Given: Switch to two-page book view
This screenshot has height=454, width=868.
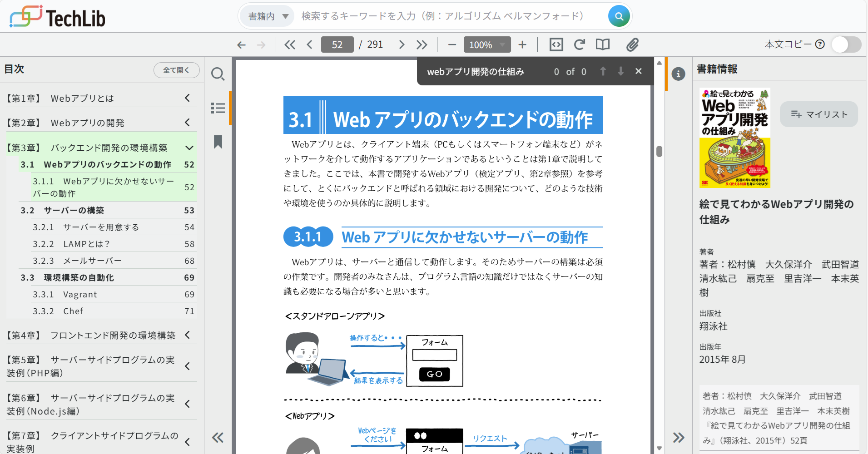Looking at the screenshot, I should tap(603, 44).
